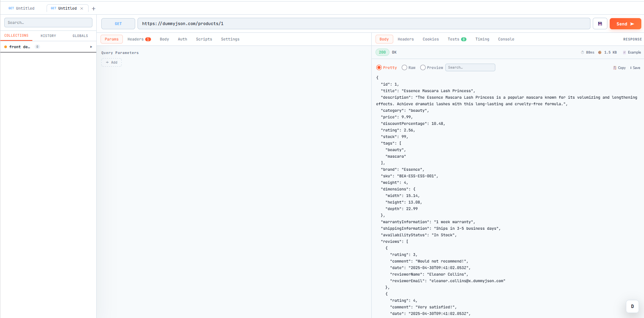Open the request Body tab
The image size is (644, 318).
[164, 39]
